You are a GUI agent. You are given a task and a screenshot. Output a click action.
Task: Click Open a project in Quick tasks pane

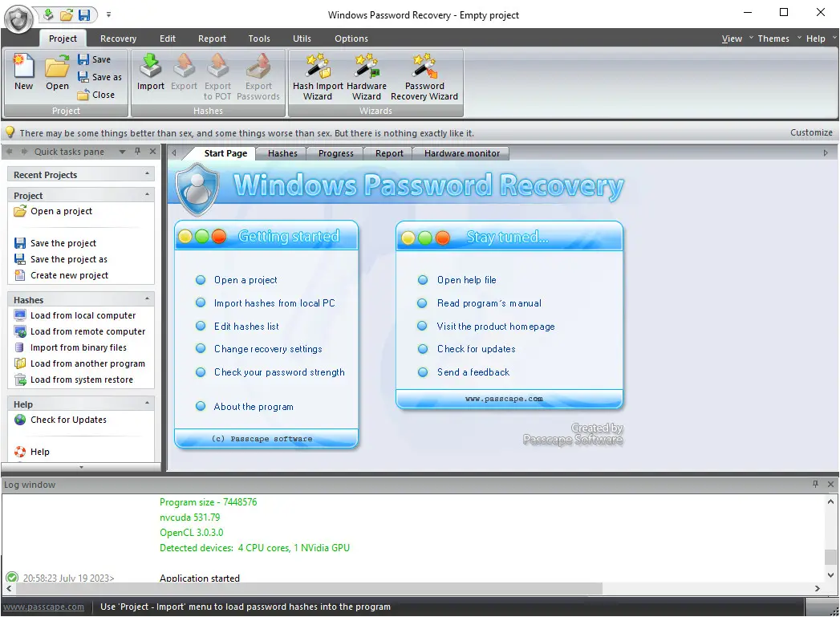(x=54, y=211)
